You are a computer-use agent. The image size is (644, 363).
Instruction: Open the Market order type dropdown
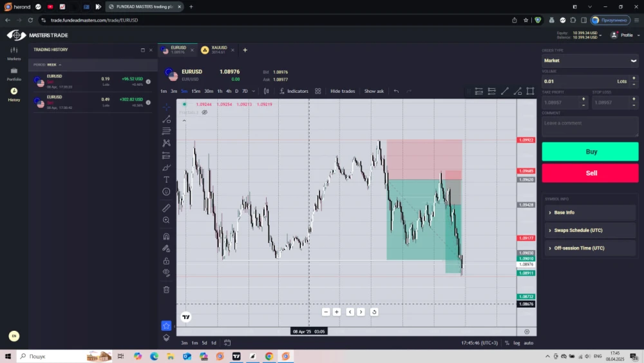(589, 61)
